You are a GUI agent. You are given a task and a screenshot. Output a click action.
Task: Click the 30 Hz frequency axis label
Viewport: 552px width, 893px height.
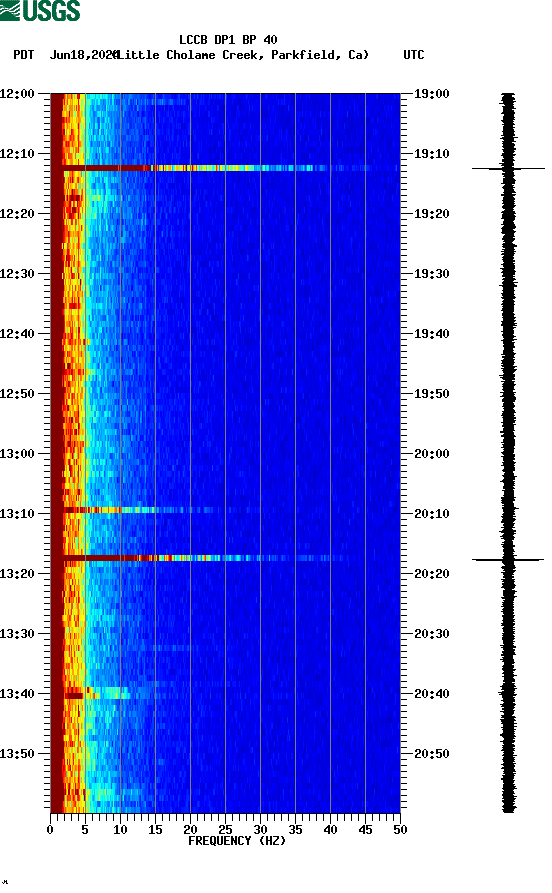260,830
